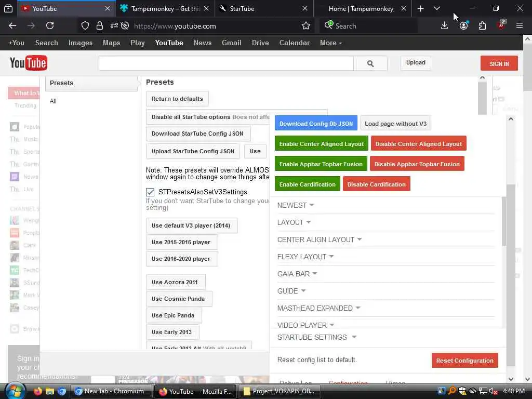Expand MASTHEAD EXPANDED section

pos(318,308)
